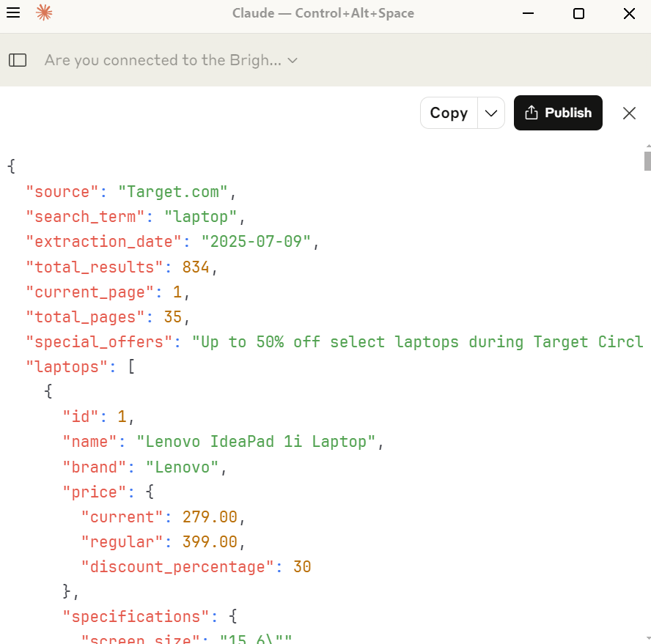Click the "laptops" array key
651x644 pixels.
pyautogui.click(x=67, y=367)
